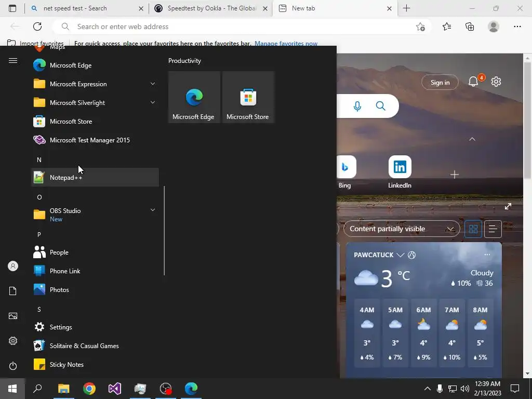Open taskbar Search

coord(37,388)
